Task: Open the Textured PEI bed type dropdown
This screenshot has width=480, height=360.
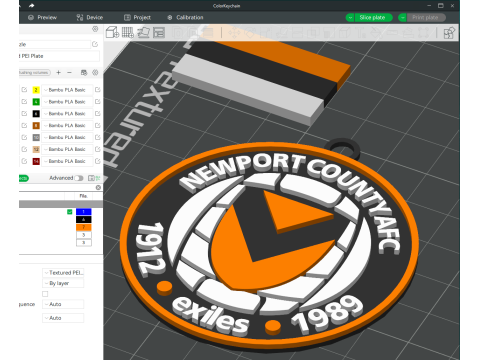Action: pyautogui.click(x=63, y=273)
